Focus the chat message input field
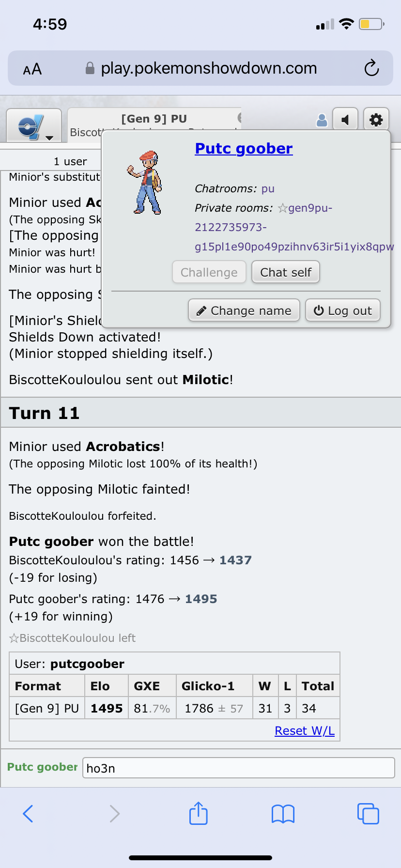This screenshot has width=401, height=868. [x=239, y=768]
